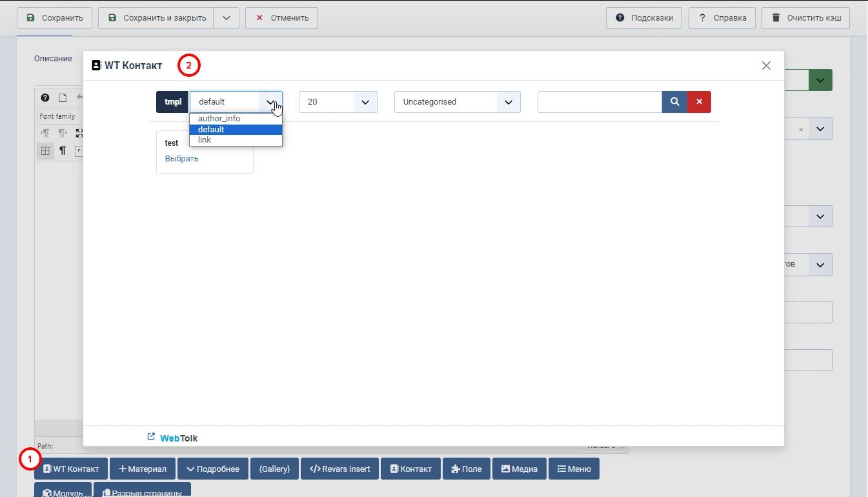Toggle visual guidelines grid icon in editor
Screen dimensions: 868x497
click(45, 151)
